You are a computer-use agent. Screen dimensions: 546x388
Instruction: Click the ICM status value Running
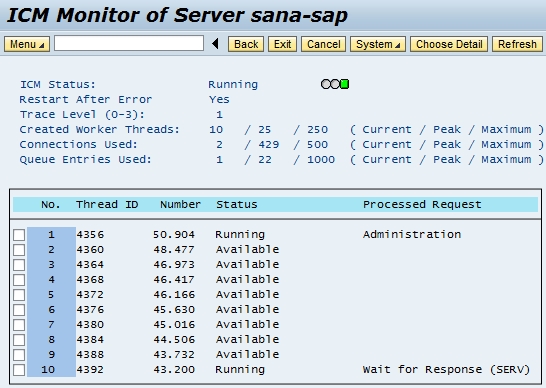click(x=233, y=85)
